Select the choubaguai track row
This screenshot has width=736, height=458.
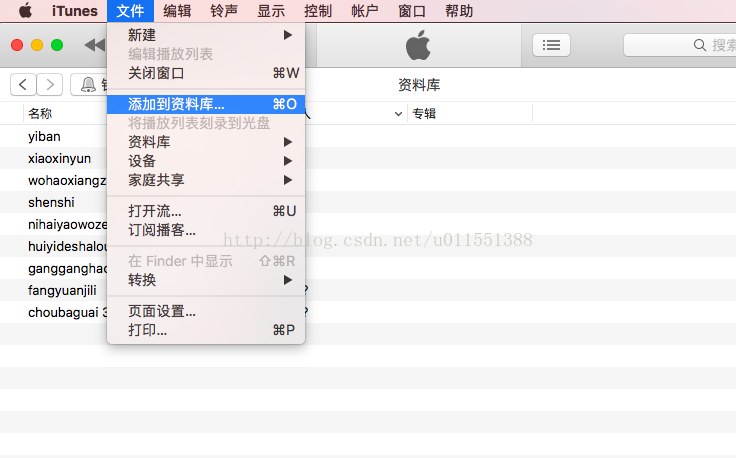(368, 312)
